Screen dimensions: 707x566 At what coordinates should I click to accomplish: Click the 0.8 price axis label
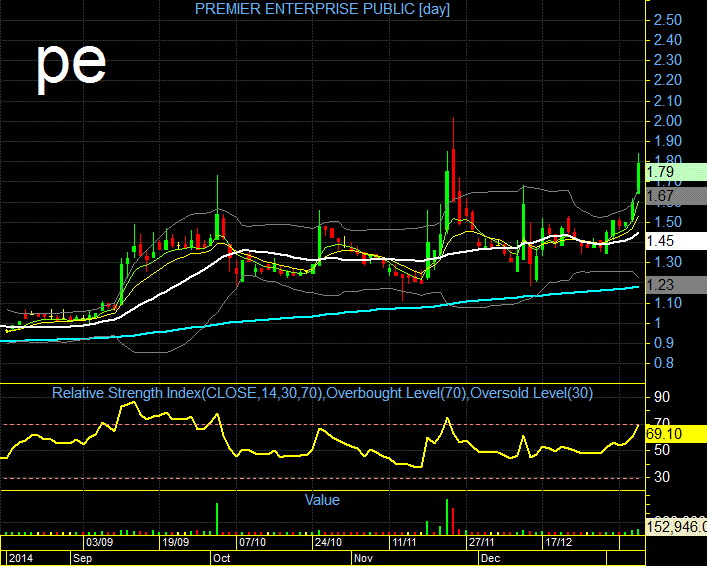point(664,363)
